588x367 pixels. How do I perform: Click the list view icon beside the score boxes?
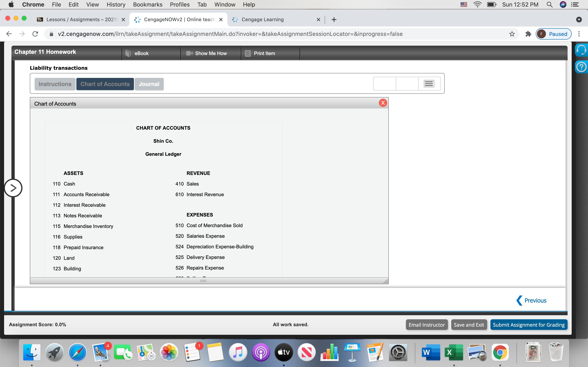point(428,83)
